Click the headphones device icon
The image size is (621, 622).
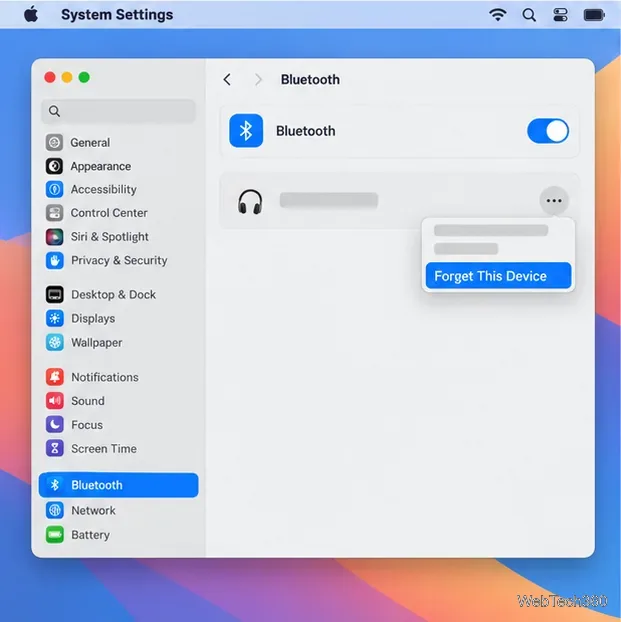[250, 202]
